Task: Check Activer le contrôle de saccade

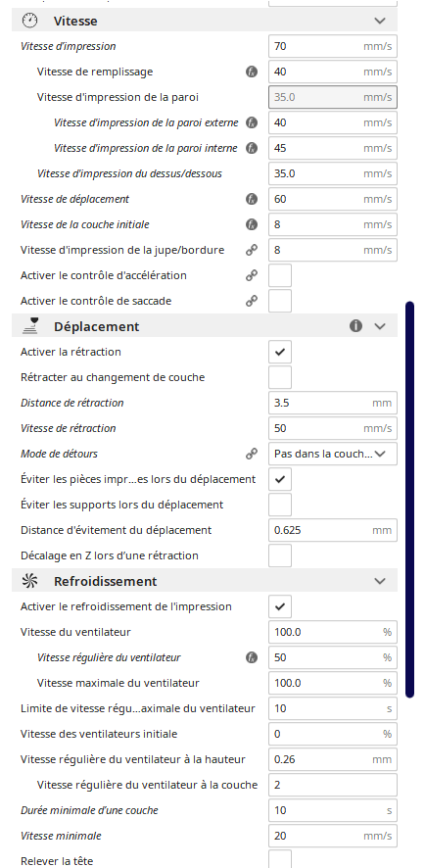Action: click(x=280, y=301)
